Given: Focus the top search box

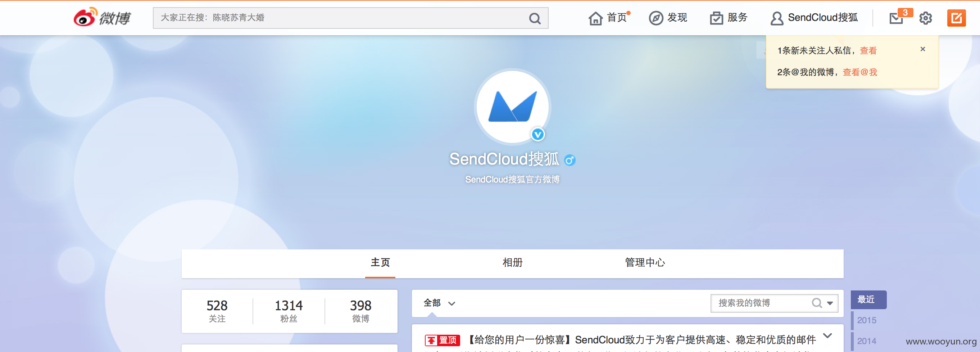Looking at the screenshot, I should 350,18.
